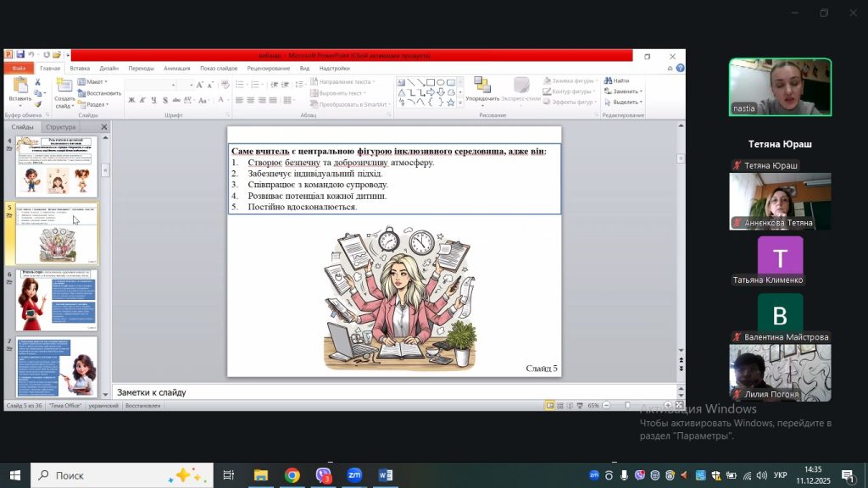
Task: Select the rectangle shape in the shapes gallery
Action: (430, 82)
